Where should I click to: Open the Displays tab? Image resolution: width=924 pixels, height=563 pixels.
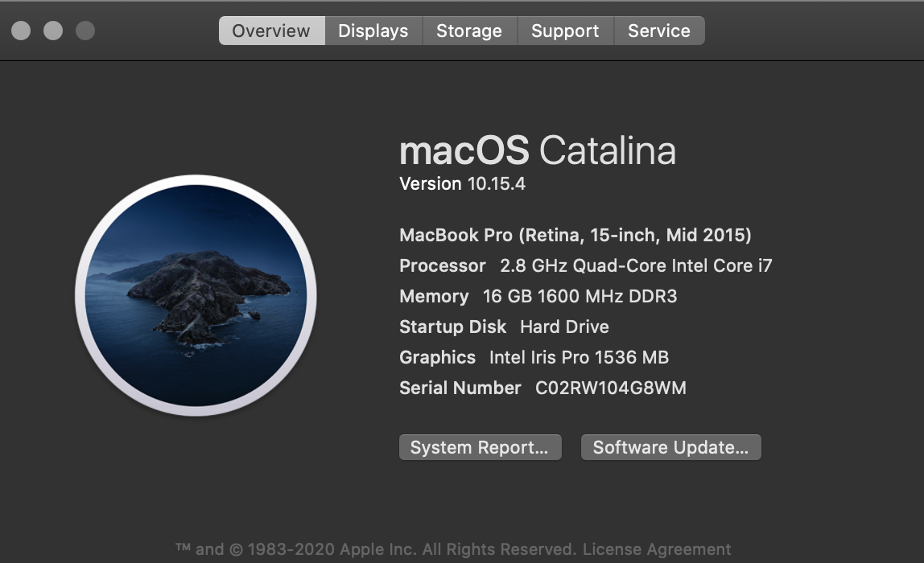[x=373, y=31]
